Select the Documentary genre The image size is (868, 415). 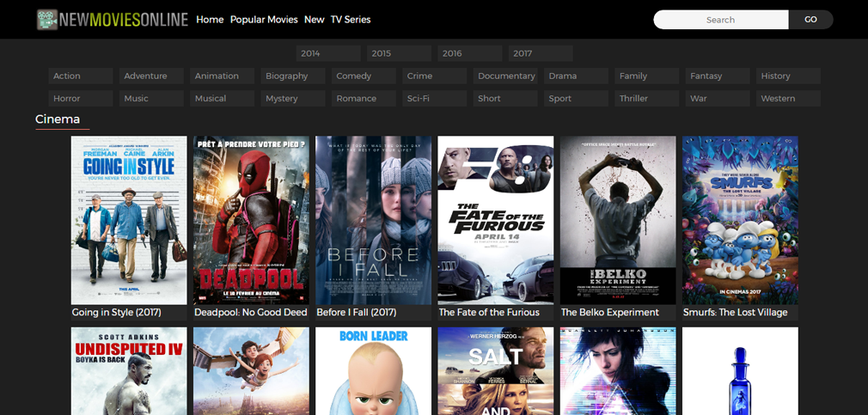[505, 76]
